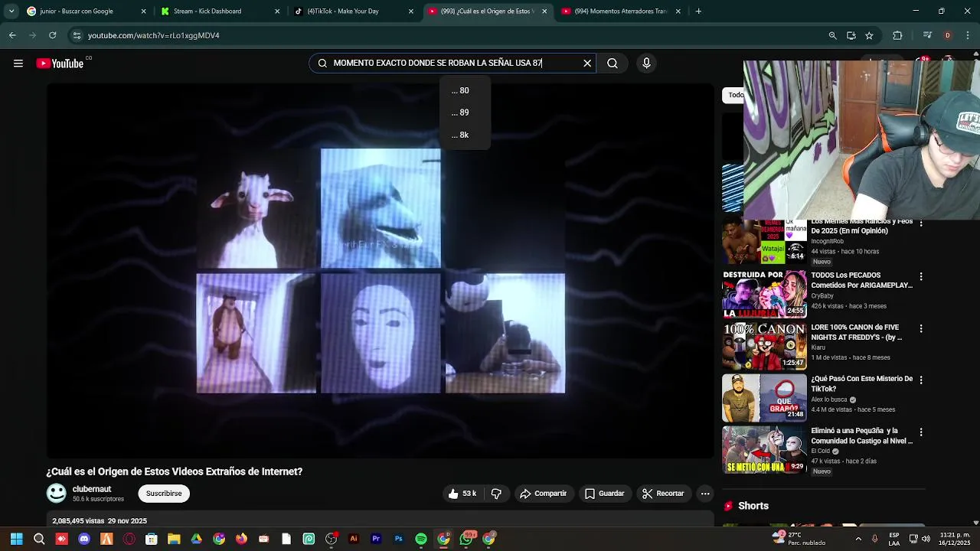
Task: Dislike the video with thumbs-down
Action: (x=496, y=494)
